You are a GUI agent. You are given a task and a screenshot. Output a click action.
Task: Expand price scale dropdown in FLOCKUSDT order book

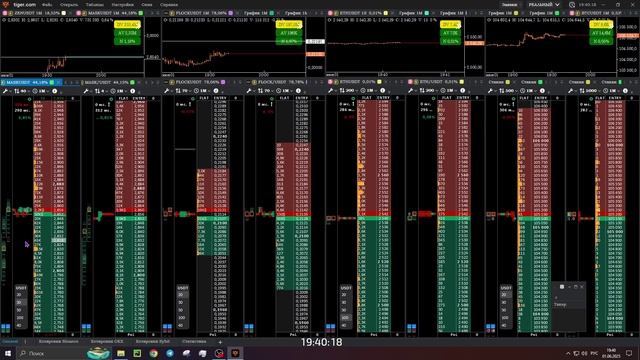point(183,91)
